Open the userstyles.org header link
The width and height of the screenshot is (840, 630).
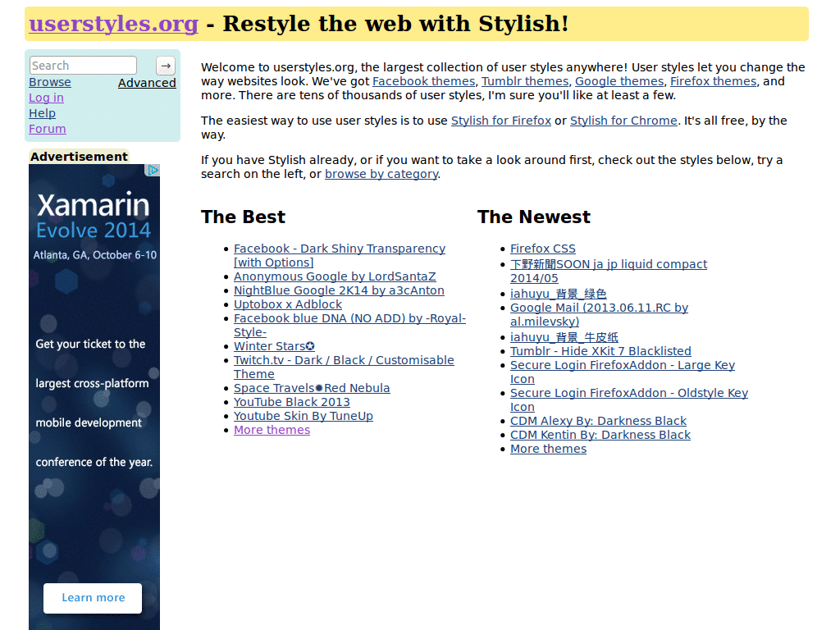pos(113,24)
